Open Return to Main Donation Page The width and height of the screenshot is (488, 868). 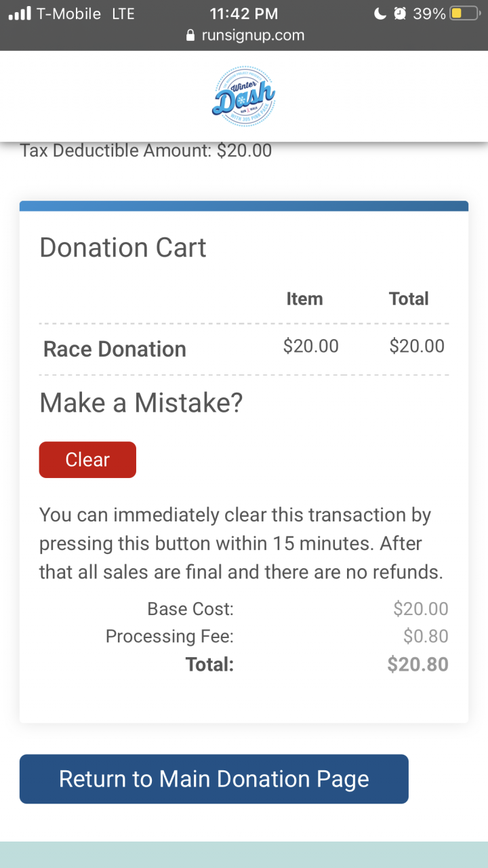tap(213, 779)
